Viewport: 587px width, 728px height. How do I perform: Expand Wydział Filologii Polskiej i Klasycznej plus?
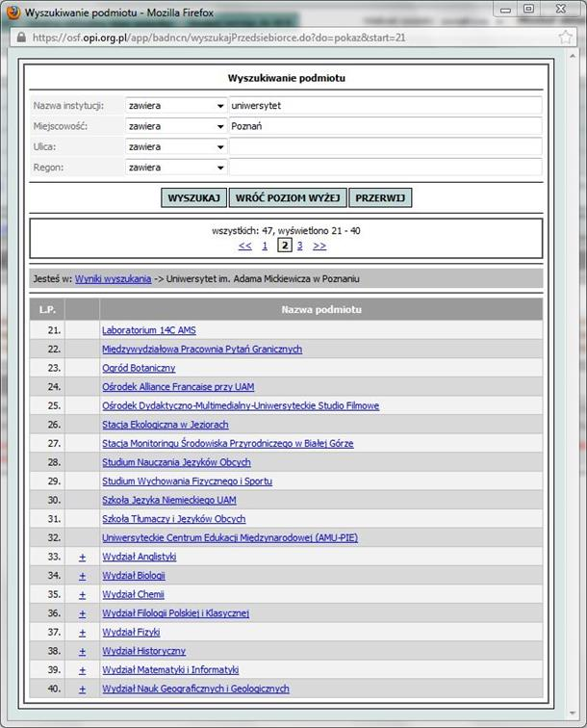(x=82, y=613)
